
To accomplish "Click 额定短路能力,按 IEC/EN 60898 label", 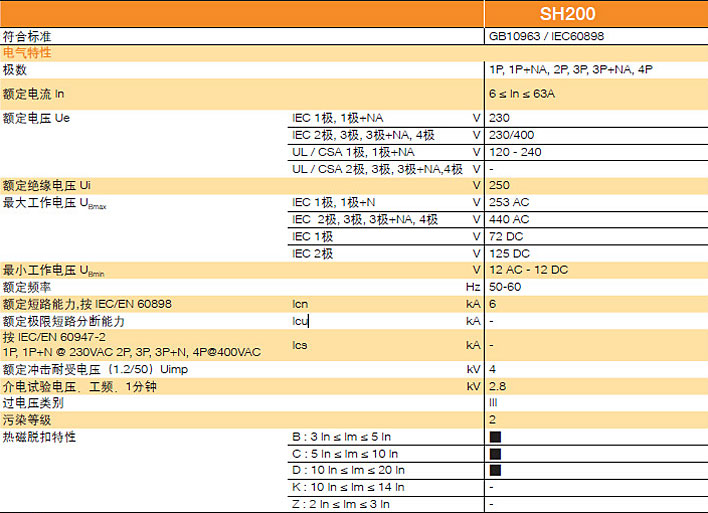I will tap(87, 304).
